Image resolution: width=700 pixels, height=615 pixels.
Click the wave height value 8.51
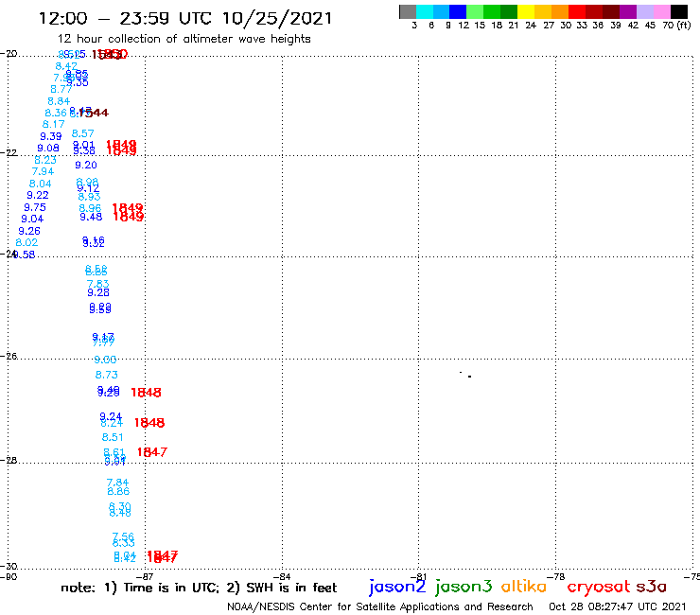[113, 437]
